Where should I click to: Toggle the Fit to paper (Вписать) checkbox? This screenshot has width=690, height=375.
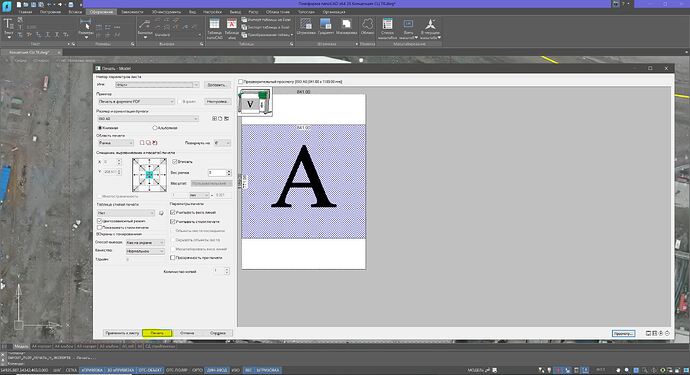point(174,162)
